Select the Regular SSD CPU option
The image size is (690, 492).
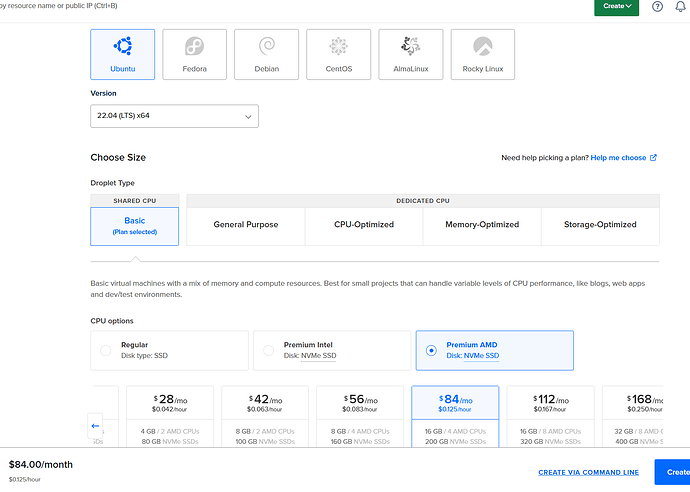click(x=106, y=350)
